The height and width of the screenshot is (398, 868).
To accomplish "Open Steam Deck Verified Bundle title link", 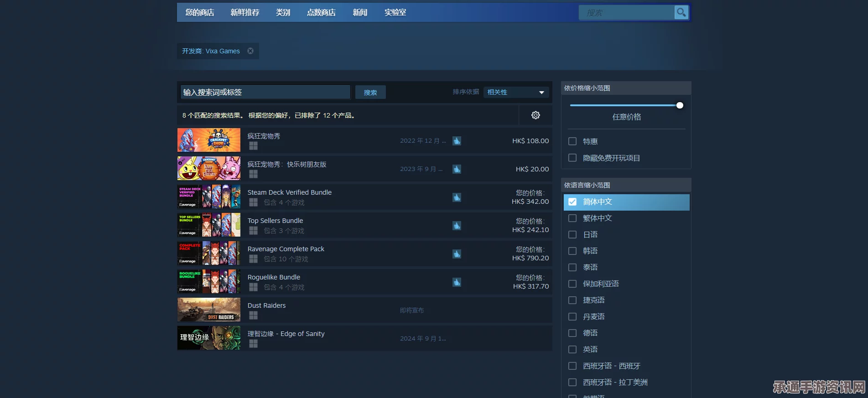I will [x=290, y=192].
